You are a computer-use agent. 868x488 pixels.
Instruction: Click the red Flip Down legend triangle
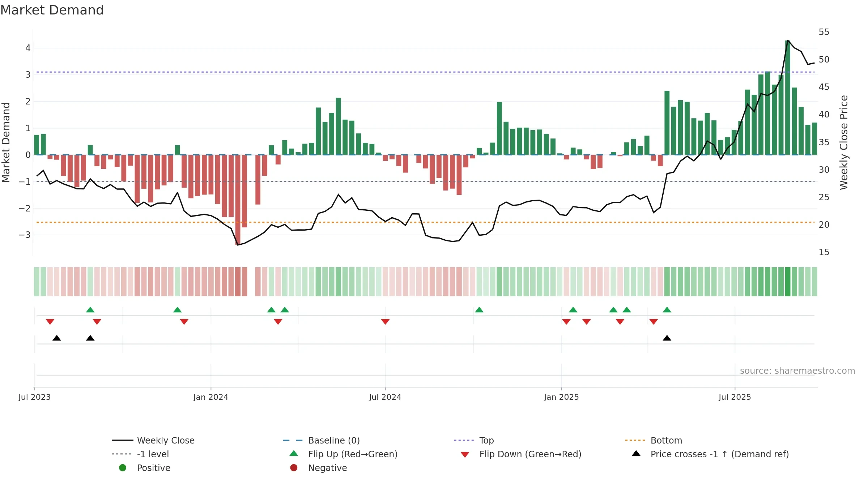click(465, 455)
